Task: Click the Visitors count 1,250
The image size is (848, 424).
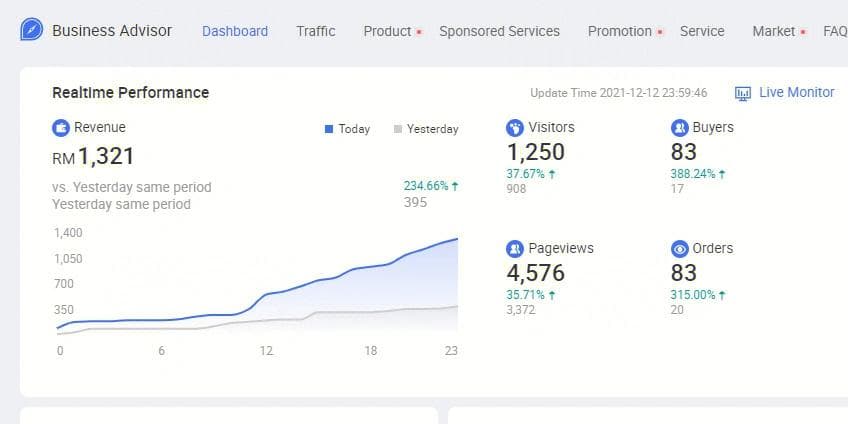Action: coord(535,152)
